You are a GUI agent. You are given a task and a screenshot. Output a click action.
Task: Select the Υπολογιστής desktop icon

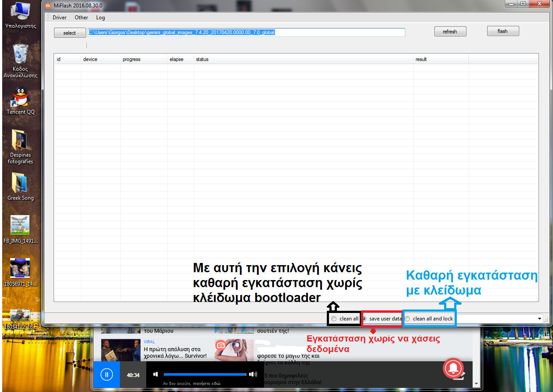pos(20,15)
